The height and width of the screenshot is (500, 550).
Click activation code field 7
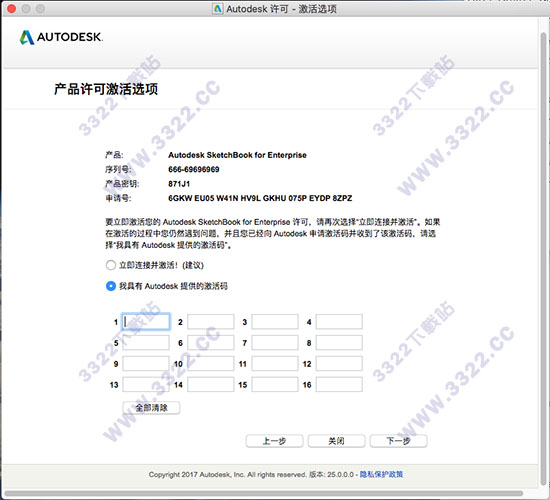click(x=275, y=342)
